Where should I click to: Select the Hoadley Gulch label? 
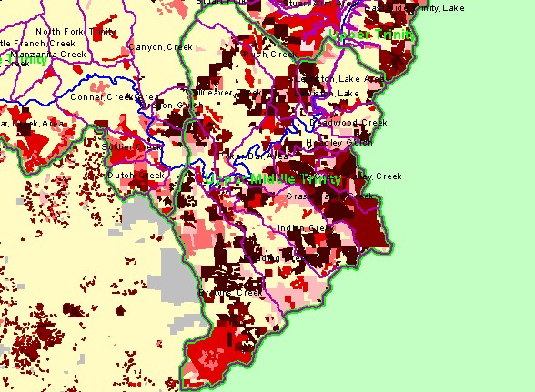339,142
